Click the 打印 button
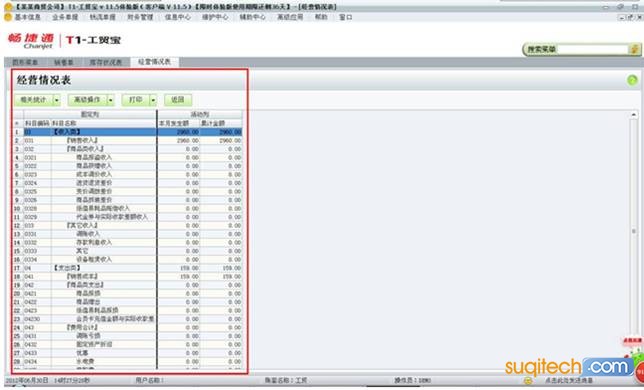Screen dimensions: 644x390 136,100
